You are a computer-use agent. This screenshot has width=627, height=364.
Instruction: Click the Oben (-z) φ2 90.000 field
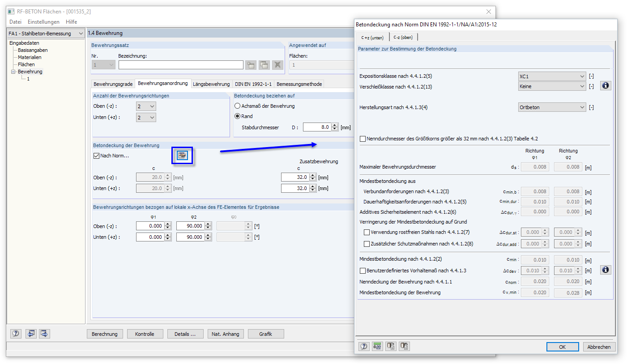(x=191, y=226)
